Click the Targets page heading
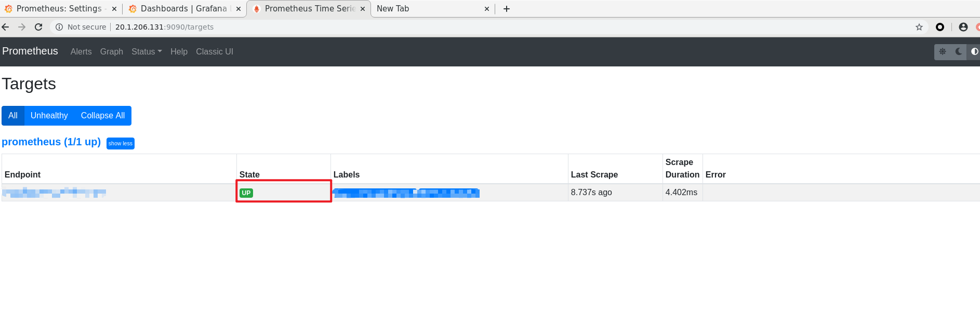 pyautogui.click(x=29, y=84)
